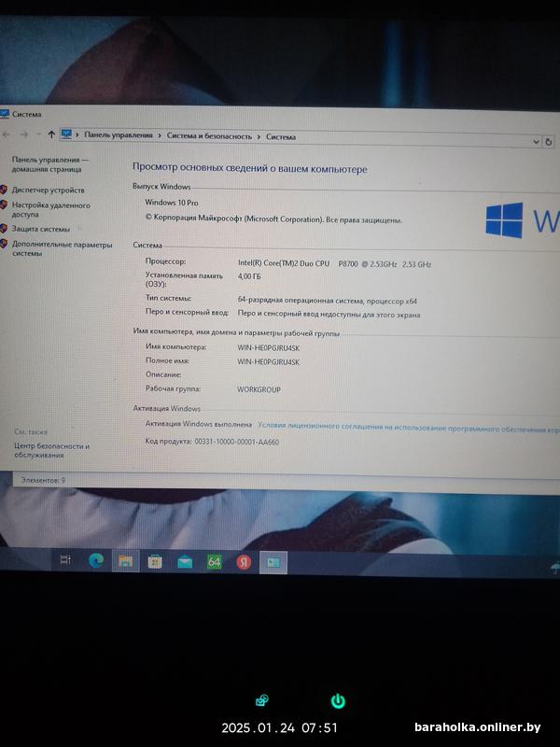This screenshot has width=560, height=747.
Task: Click the Активация Windows выполнена text
Action: click(199, 424)
